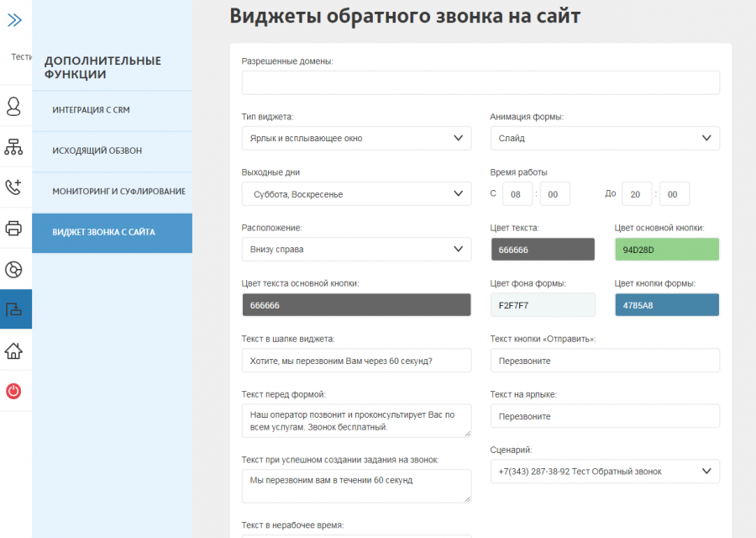Image resolution: width=756 pixels, height=538 pixels.
Task: Expand the 'Расположение' dropdown
Action: tap(356, 250)
